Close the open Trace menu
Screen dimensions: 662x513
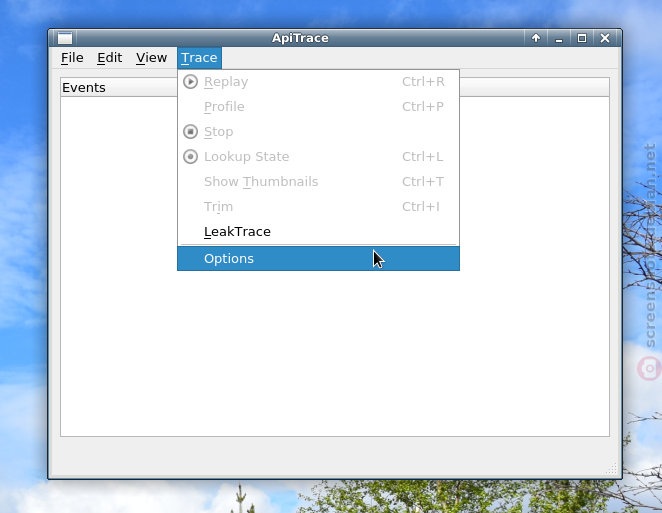pyautogui.click(x=199, y=58)
